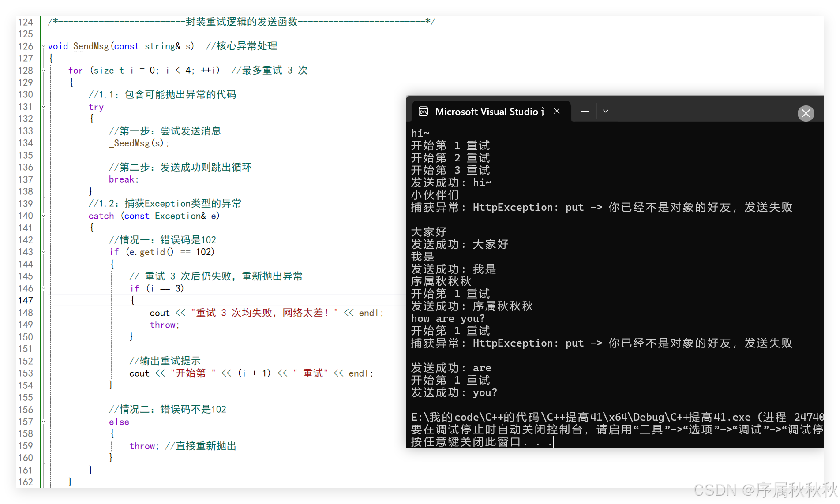Collapse the if block at line 143

pos(43,252)
